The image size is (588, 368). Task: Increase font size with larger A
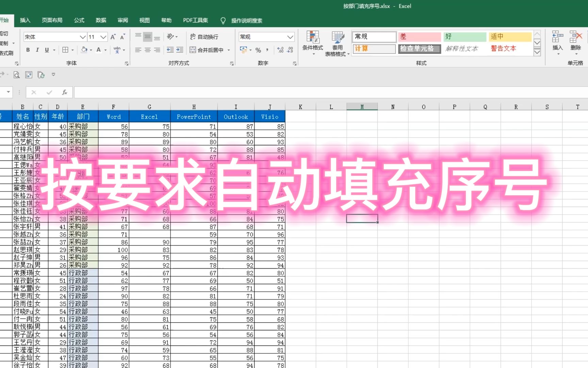click(113, 37)
